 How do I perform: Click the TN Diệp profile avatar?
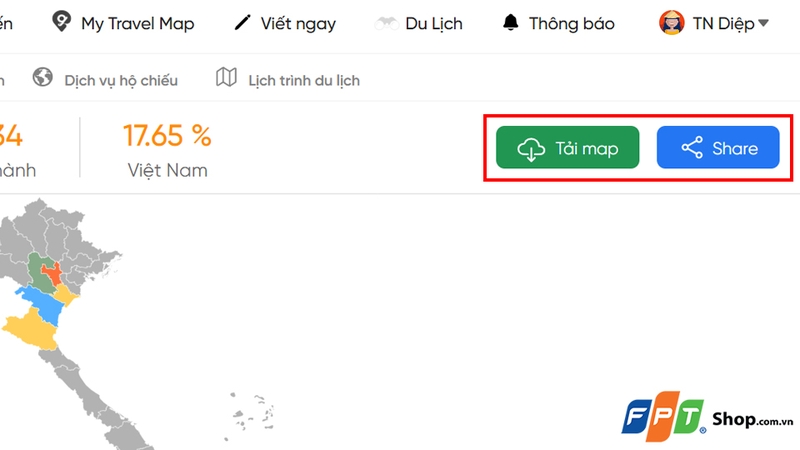pyautogui.click(x=670, y=22)
